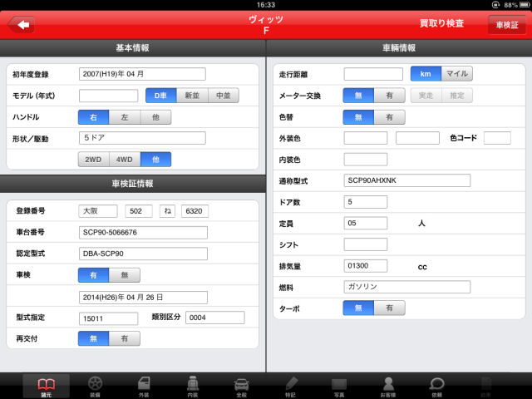Open the 諸元 book tab
The height and width of the screenshot is (399, 532).
coord(47,387)
